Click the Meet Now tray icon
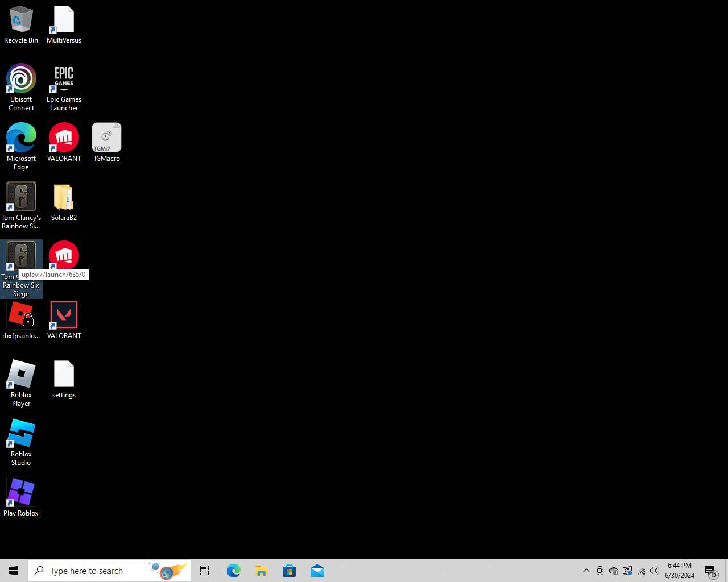 pos(600,571)
